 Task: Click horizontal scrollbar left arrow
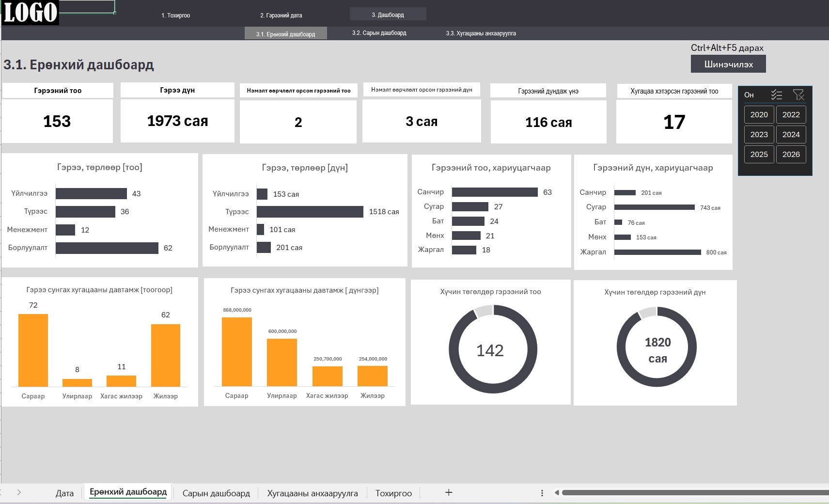(557, 493)
